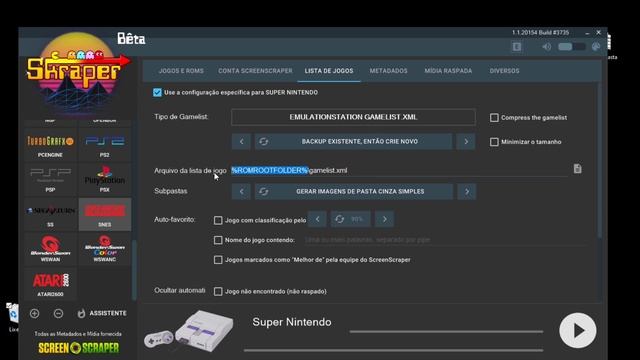Click the lower overall progress bar
This screenshot has height=360, width=640.
(x=393, y=350)
